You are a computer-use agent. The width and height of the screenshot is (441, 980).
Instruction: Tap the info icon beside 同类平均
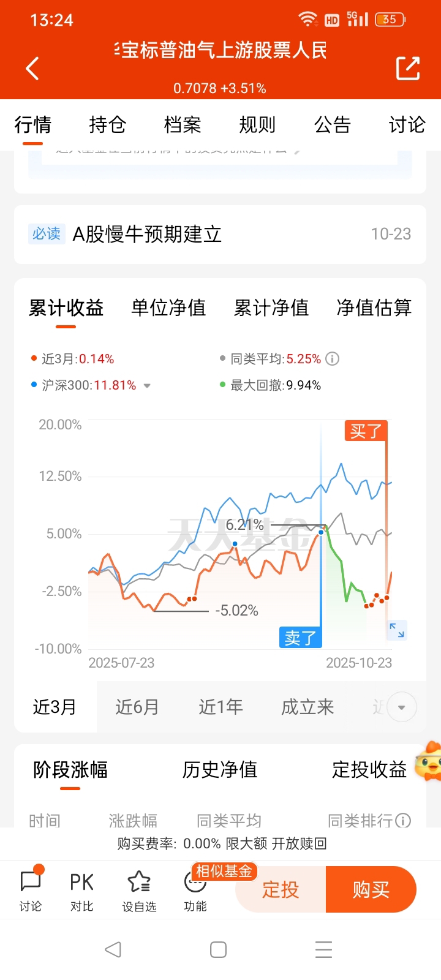332,359
